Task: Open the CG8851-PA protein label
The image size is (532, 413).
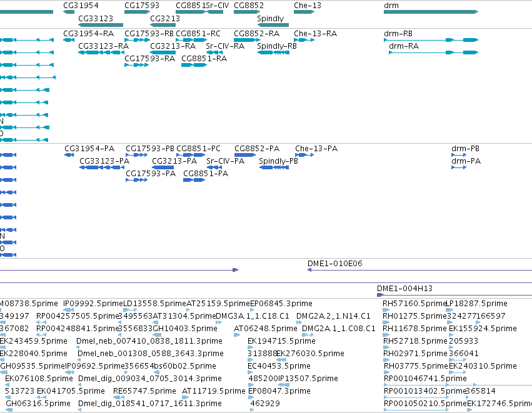Action: coord(206,174)
